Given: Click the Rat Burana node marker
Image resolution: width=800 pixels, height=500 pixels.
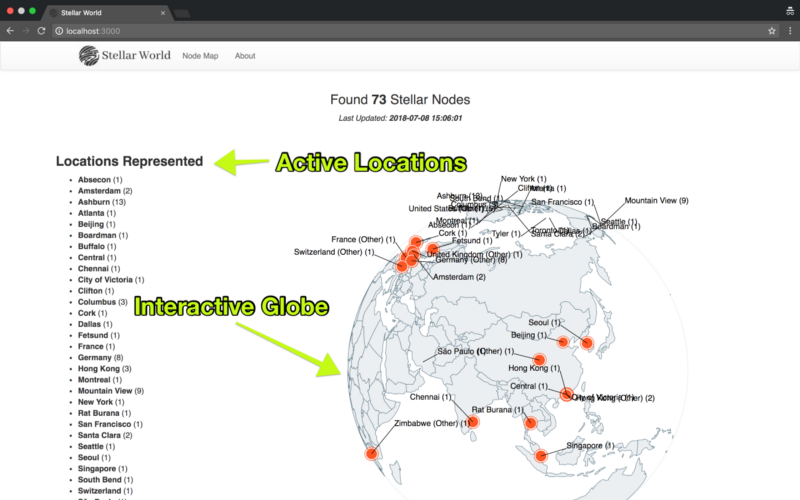Looking at the screenshot, I should tap(531, 422).
